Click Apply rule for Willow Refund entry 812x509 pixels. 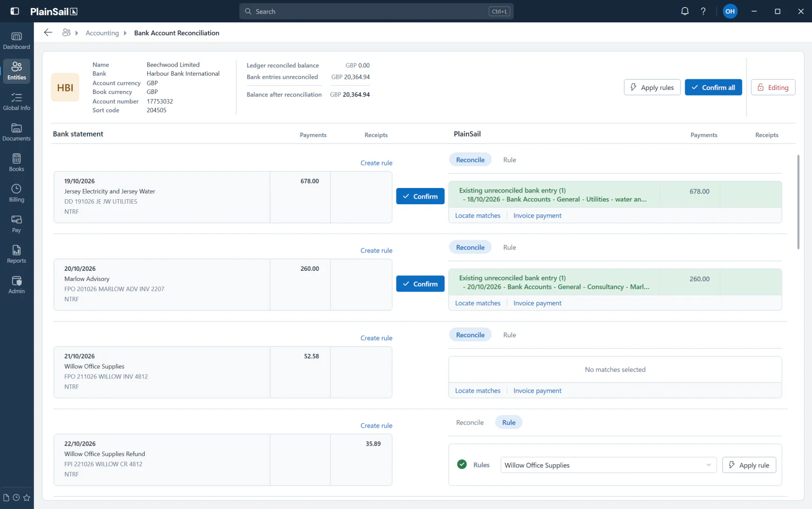(749, 465)
